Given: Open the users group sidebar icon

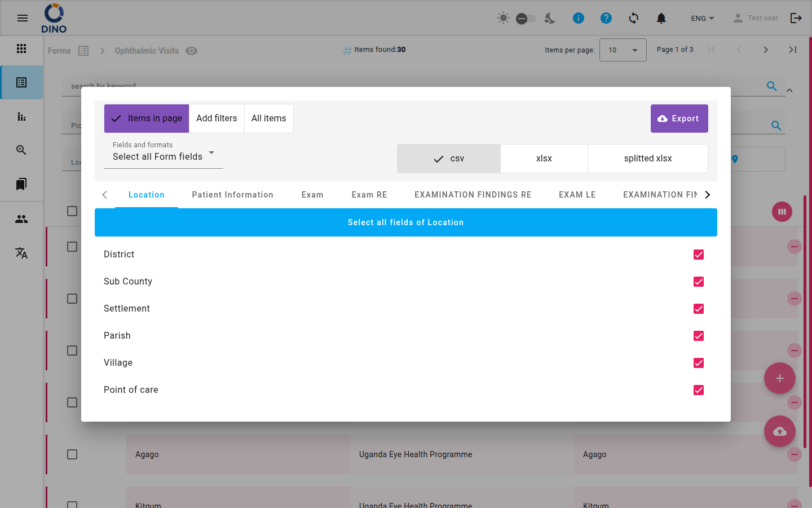Looking at the screenshot, I should tap(21, 219).
